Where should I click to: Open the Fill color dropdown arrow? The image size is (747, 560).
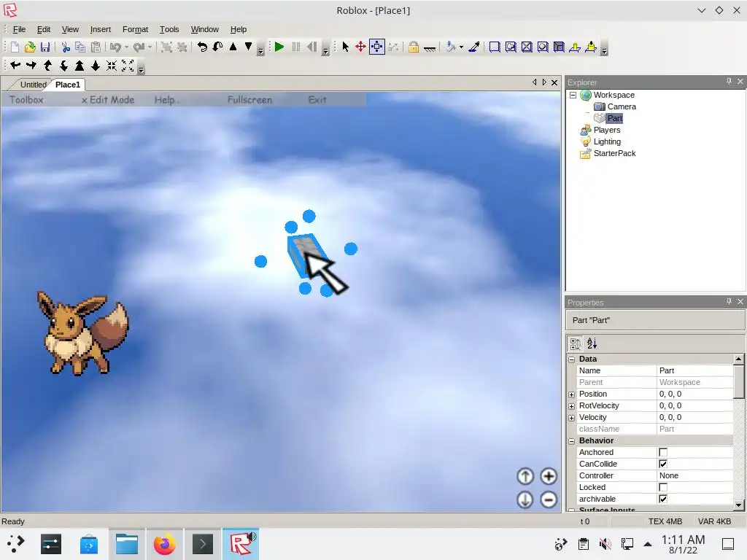tap(461, 47)
